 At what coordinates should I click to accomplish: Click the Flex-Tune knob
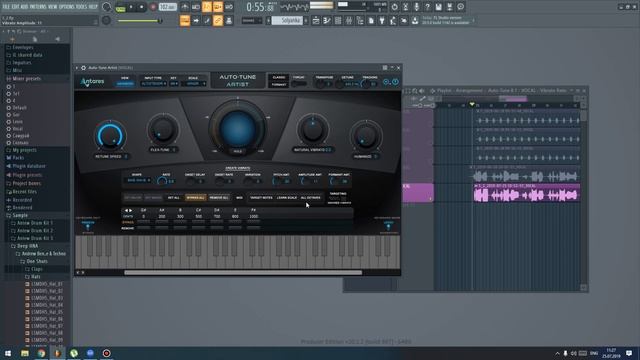tap(162, 130)
